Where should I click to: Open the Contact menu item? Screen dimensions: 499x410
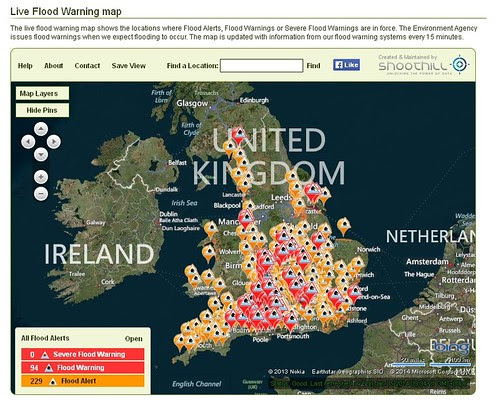[x=87, y=66]
